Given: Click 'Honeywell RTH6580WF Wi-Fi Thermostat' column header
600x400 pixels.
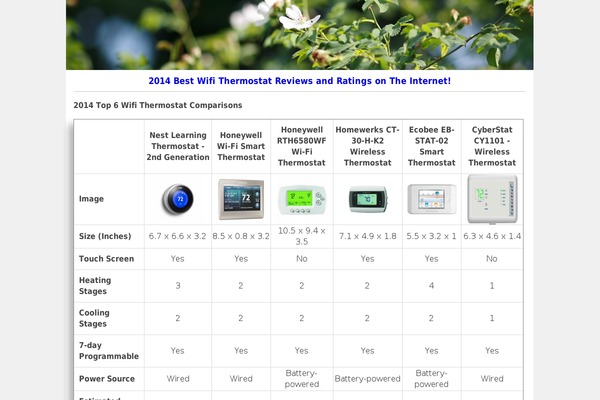Looking at the screenshot, I should [302, 146].
